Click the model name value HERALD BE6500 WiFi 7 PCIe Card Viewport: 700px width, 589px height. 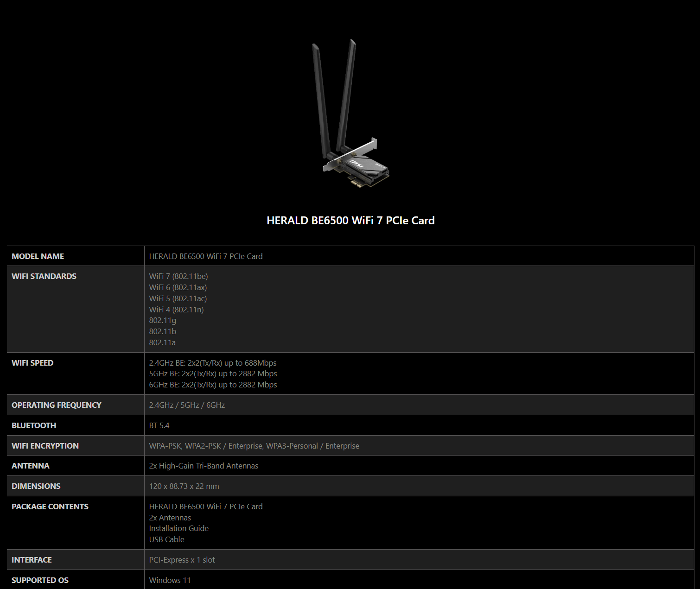(206, 256)
